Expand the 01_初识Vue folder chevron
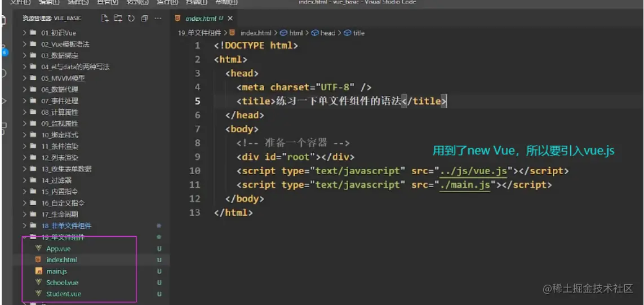This screenshot has width=644, height=305. 25,33
